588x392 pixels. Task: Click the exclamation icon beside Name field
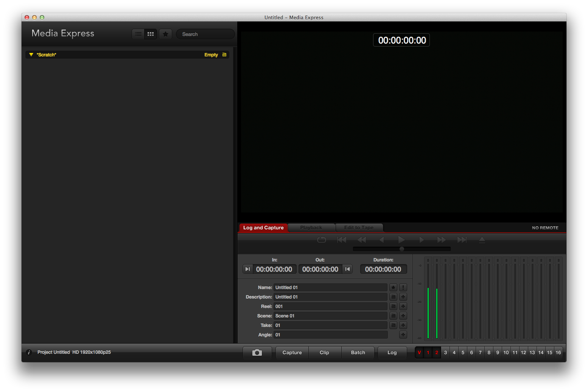coord(403,288)
